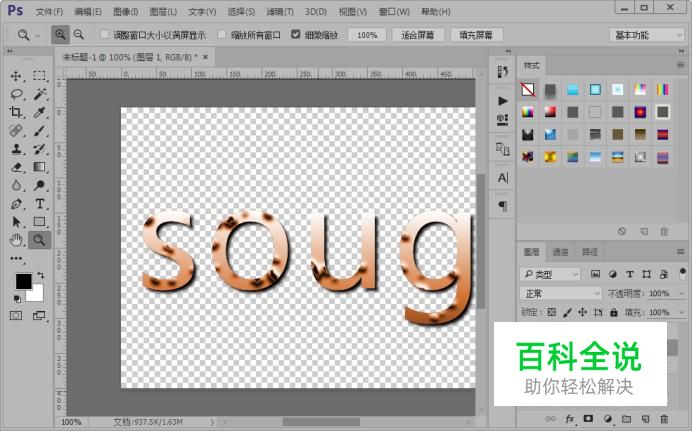Screen dimensions: 692x431
Task: Select the Zoom tool in toolbox
Action: 39,240
